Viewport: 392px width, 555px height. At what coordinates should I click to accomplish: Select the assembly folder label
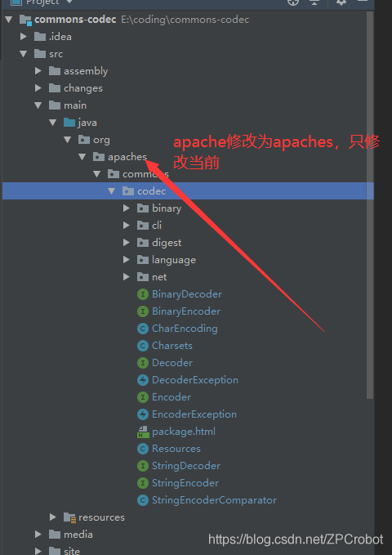pos(86,71)
